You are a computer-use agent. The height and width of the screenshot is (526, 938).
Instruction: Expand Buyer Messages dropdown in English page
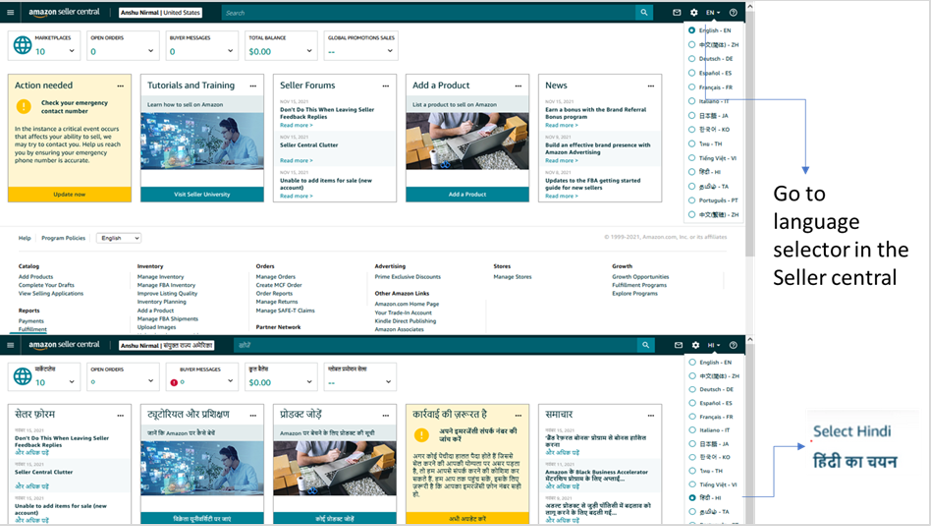(x=230, y=51)
